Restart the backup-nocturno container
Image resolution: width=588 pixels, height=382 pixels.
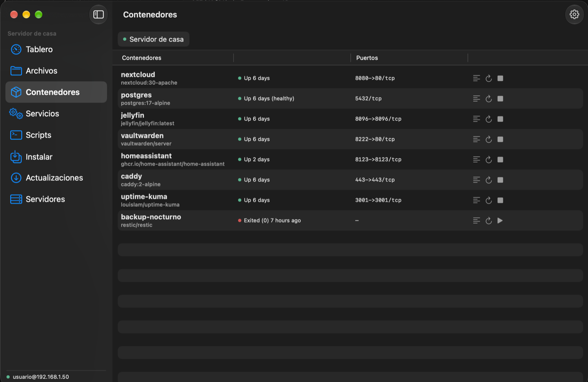[x=488, y=221]
